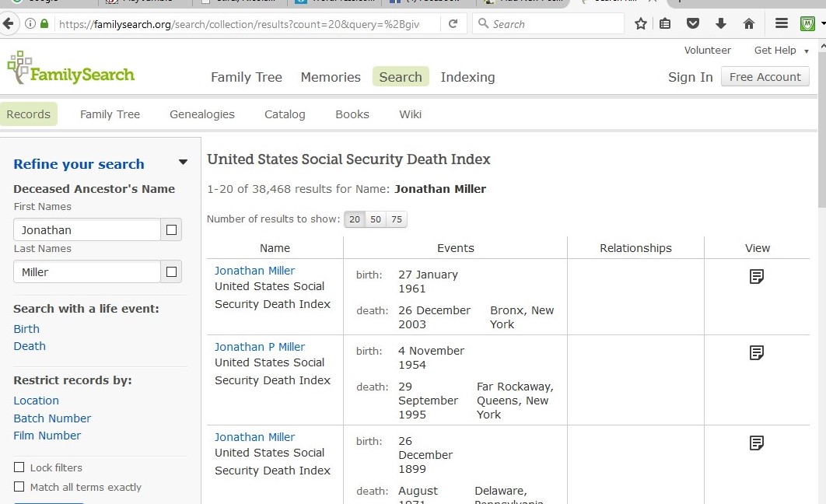Switch to the Books tab
The image size is (826, 504).
(x=352, y=114)
